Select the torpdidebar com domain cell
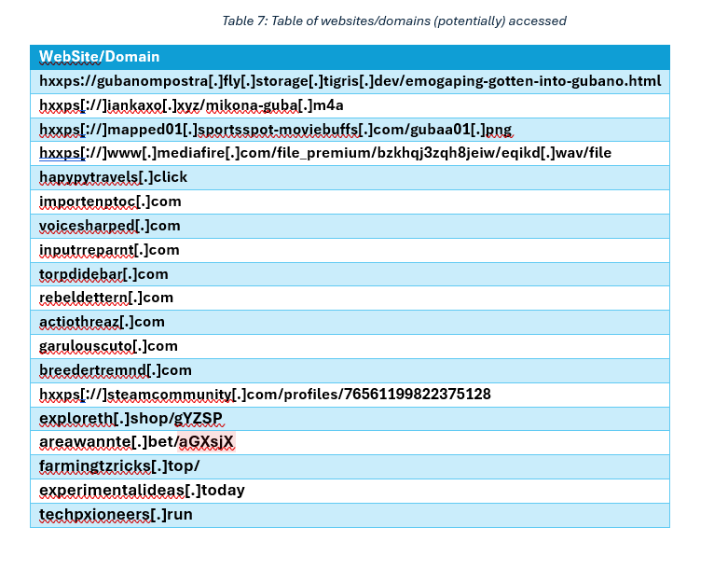This screenshot has width=728, height=569. 103,274
